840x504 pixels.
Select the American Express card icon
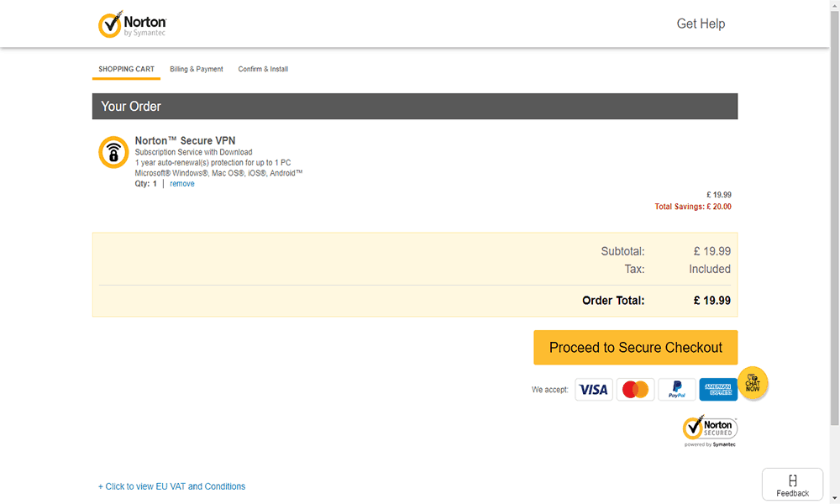717,390
